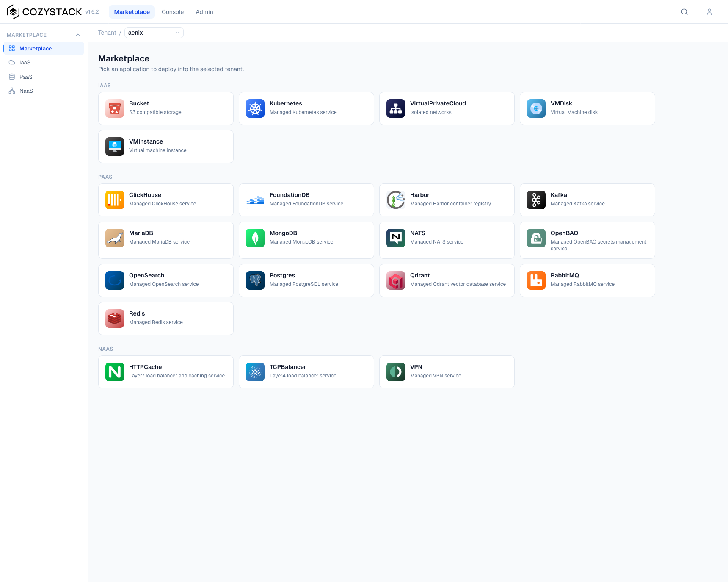Click the TCPBalancer blue dotted icon
The width and height of the screenshot is (728, 582).
point(255,372)
